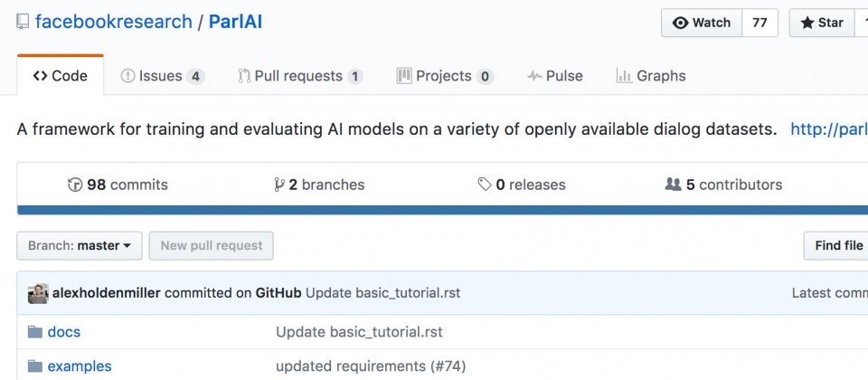Image resolution: width=868 pixels, height=380 pixels.
Task: Click the Issues exclamation icon
Action: click(x=127, y=76)
